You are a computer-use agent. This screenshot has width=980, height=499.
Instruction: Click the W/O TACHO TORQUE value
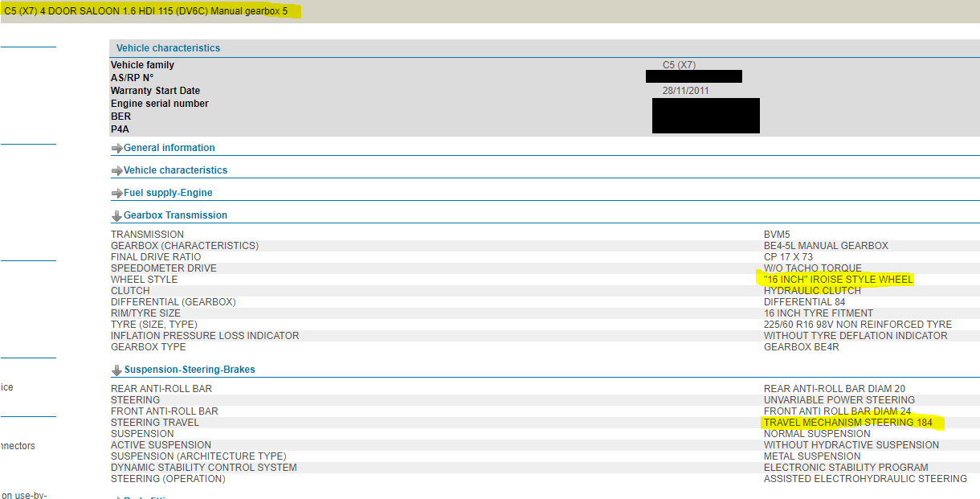click(813, 268)
